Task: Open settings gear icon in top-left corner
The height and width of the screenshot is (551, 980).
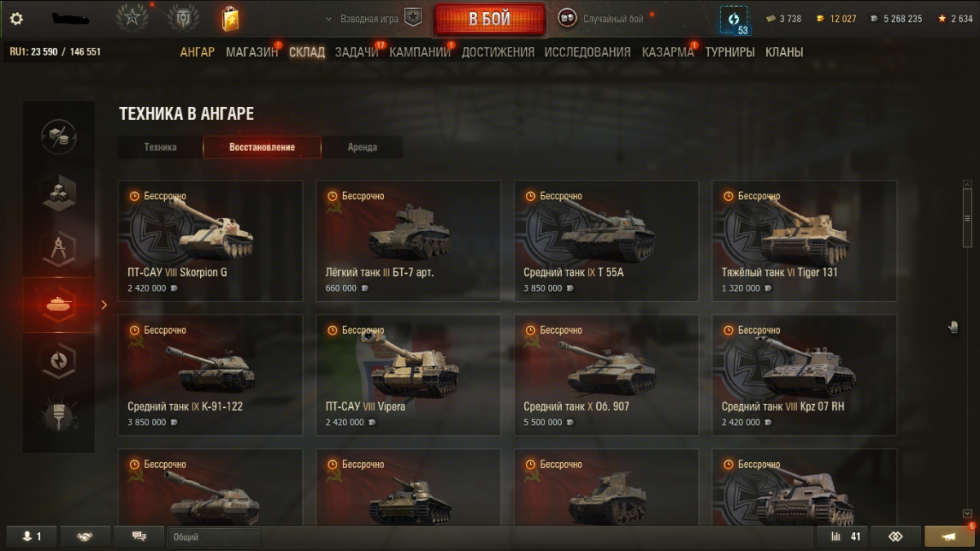Action: (16, 19)
